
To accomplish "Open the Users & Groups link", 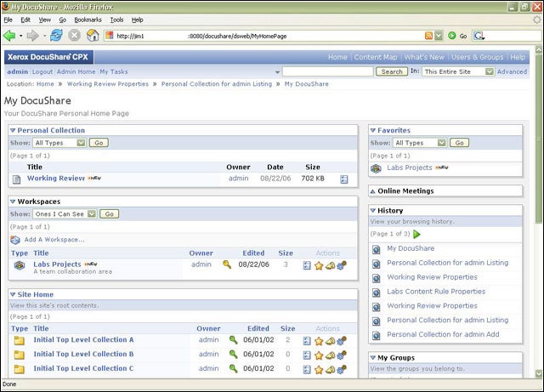I will point(478,57).
